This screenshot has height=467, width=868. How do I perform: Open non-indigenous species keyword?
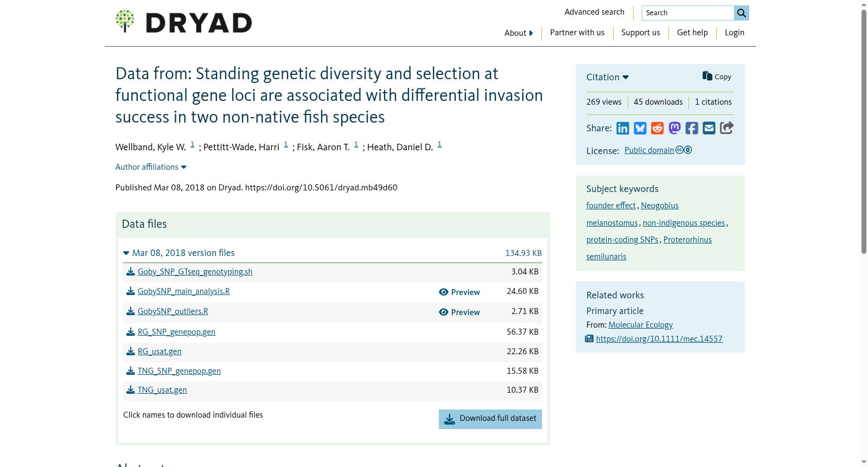[684, 223]
